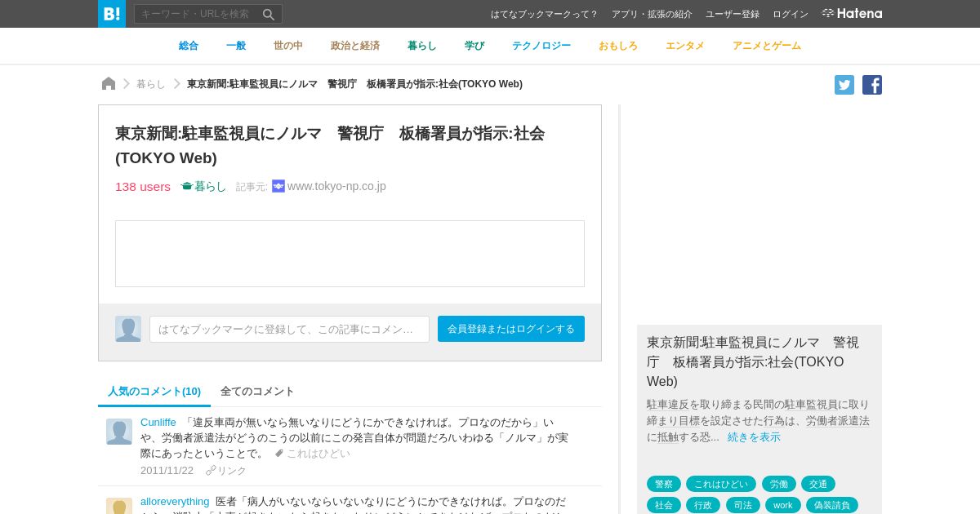The width and height of the screenshot is (980, 514).
Task: Open www.tokyo-np.co.jp source link
Action: (336, 186)
